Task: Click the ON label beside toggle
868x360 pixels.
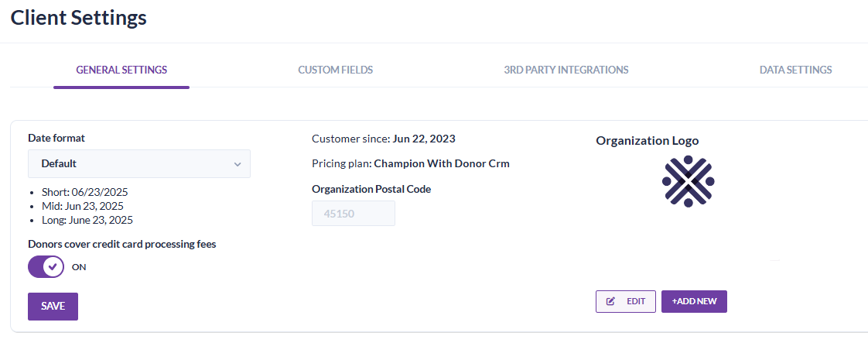Action: pyautogui.click(x=79, y=267)
